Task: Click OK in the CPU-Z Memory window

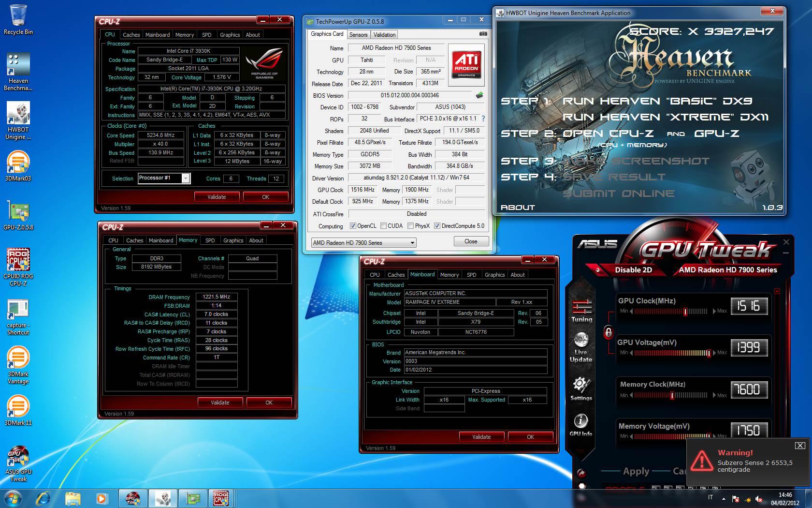Action: point(269,403)
